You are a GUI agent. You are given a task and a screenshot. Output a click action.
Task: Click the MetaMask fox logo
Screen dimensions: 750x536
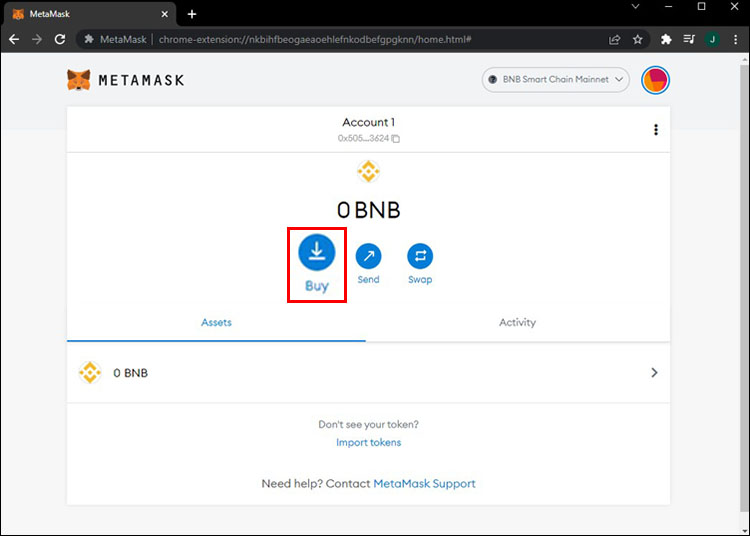(x=78, y=80)
